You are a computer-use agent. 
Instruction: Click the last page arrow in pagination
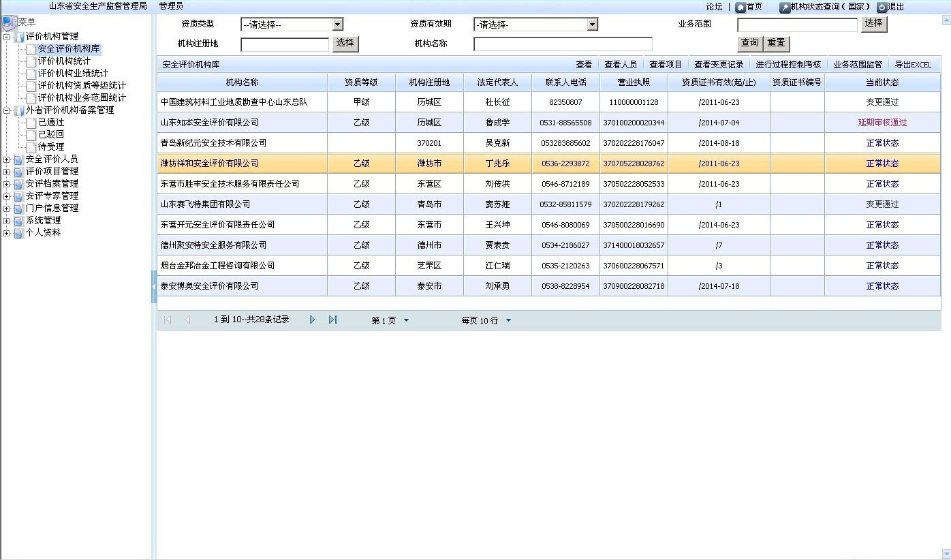333,319
